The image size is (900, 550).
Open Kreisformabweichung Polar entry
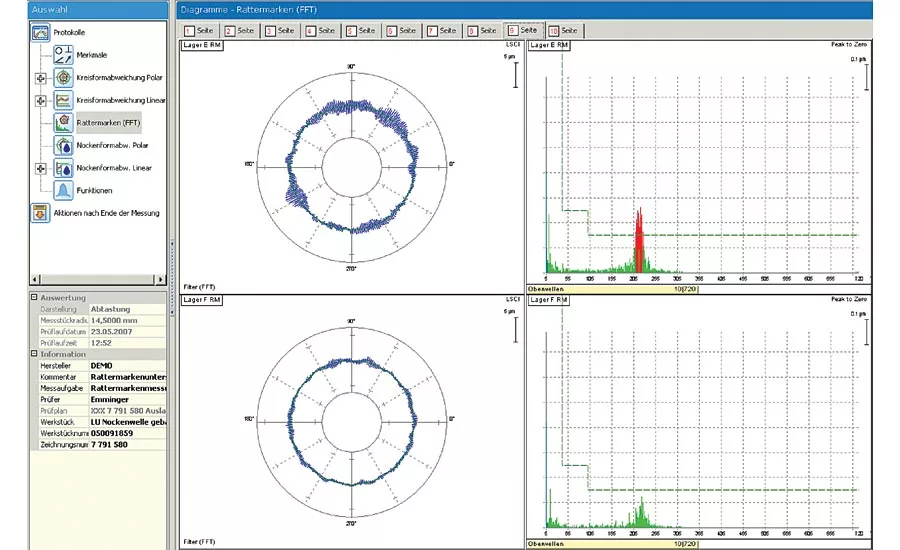click(119, 78)
